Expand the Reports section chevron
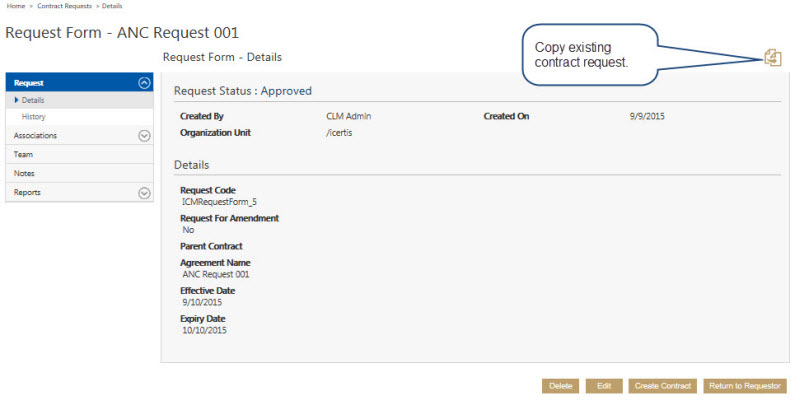 144,192
